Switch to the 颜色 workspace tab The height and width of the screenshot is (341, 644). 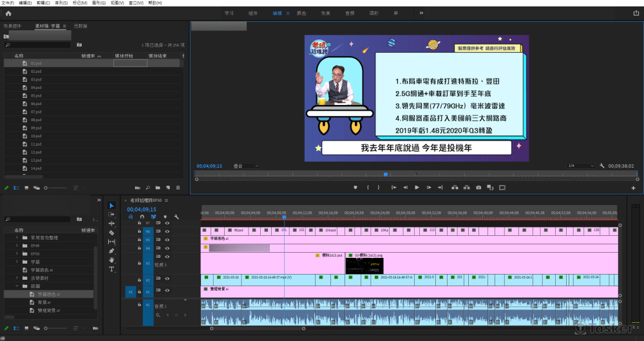click(301, 13)
